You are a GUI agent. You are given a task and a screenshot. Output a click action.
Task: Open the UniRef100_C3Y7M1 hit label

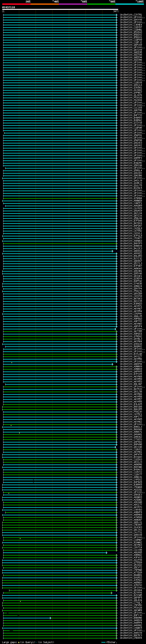click(x=131, y=15)
